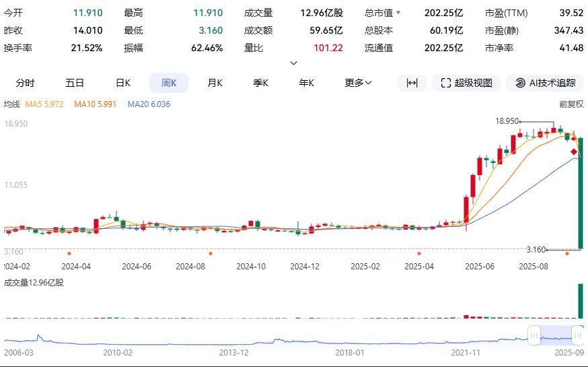Click the left handle of the timeline range slider
Screen dimensions: 588x367
coord(534,335)
